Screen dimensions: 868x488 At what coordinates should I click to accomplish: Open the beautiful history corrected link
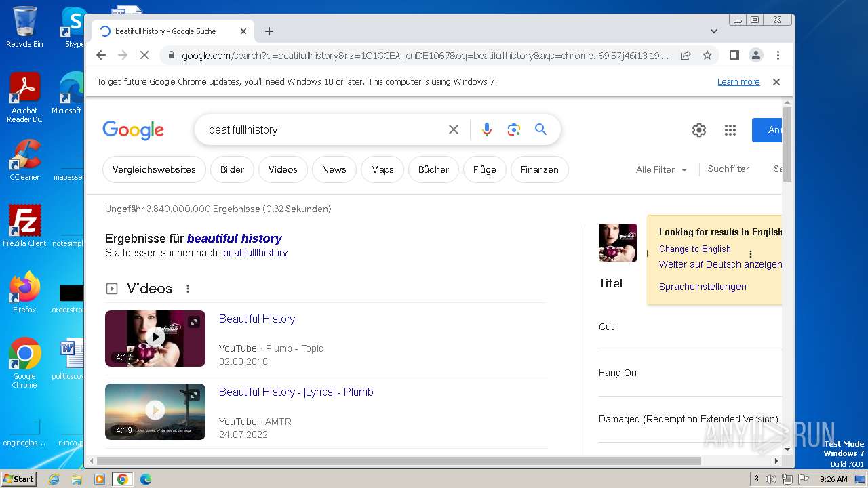pyautogui.click(x=234, y=238)
